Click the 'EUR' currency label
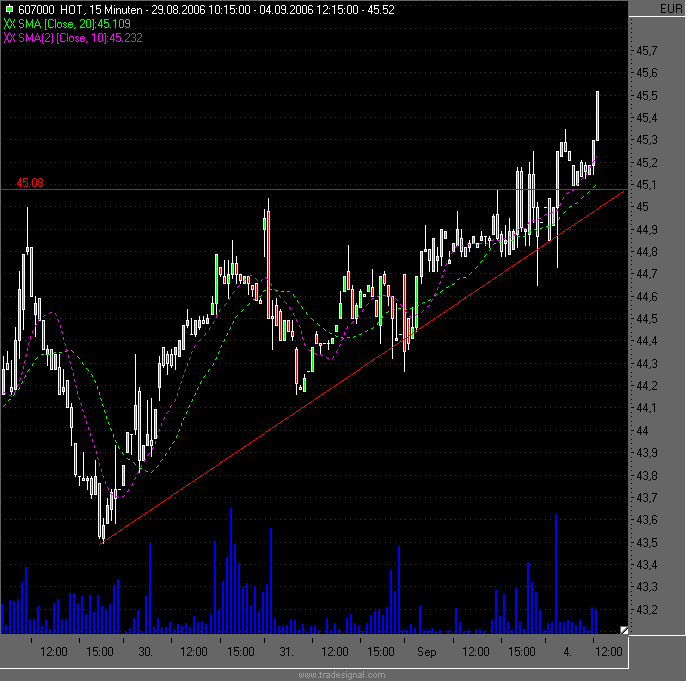 671,9
